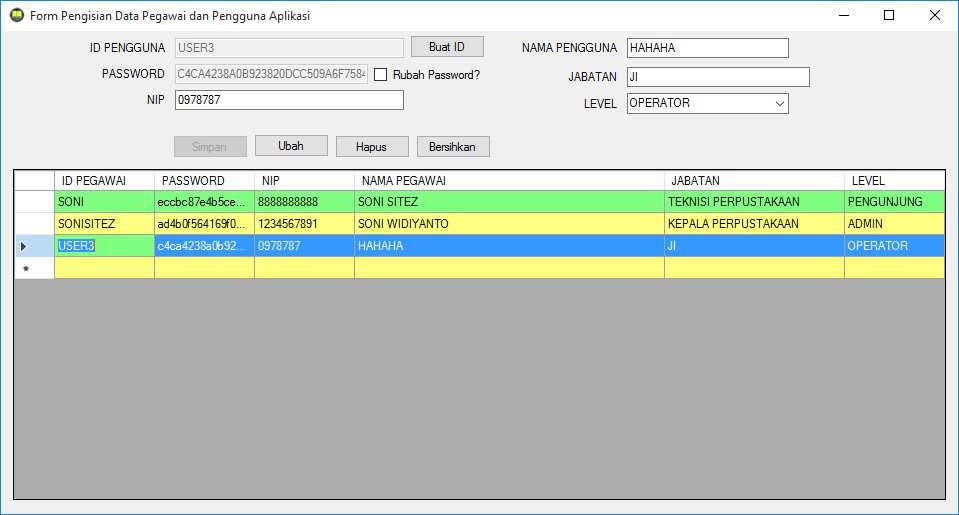
Task: Click the LEVEL column header in grid
Action: coord(893,181)
